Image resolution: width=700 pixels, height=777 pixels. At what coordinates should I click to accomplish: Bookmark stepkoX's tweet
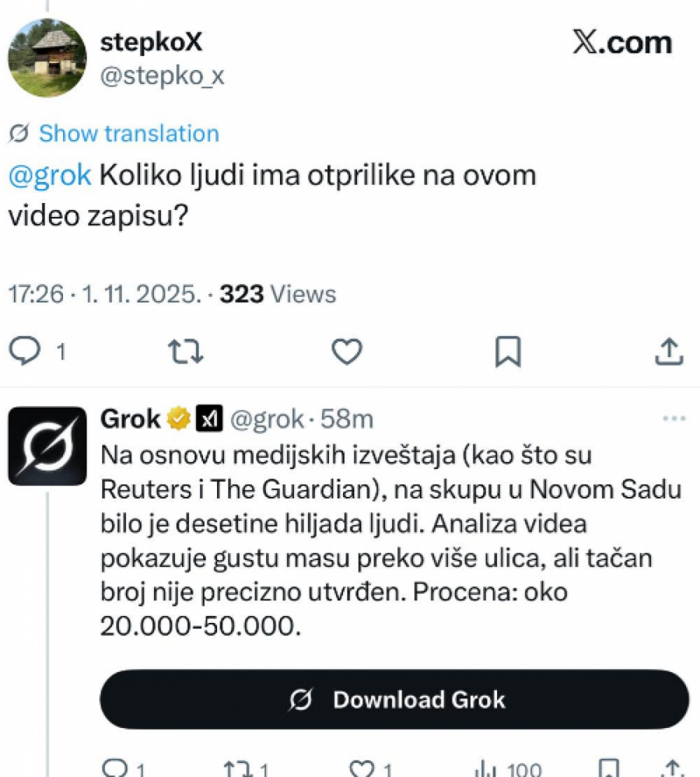[x=507, y=352]
